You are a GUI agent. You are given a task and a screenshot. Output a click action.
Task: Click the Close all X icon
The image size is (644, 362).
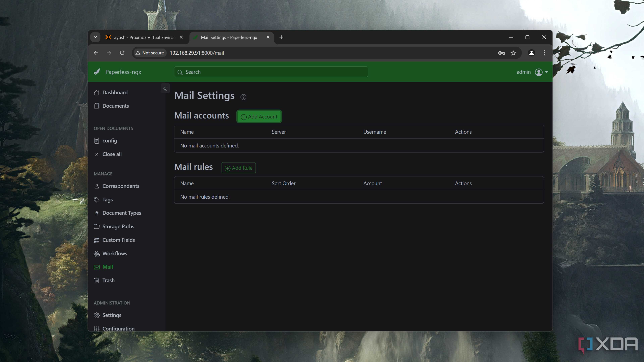pyautogui.click(x=97, y=154)
